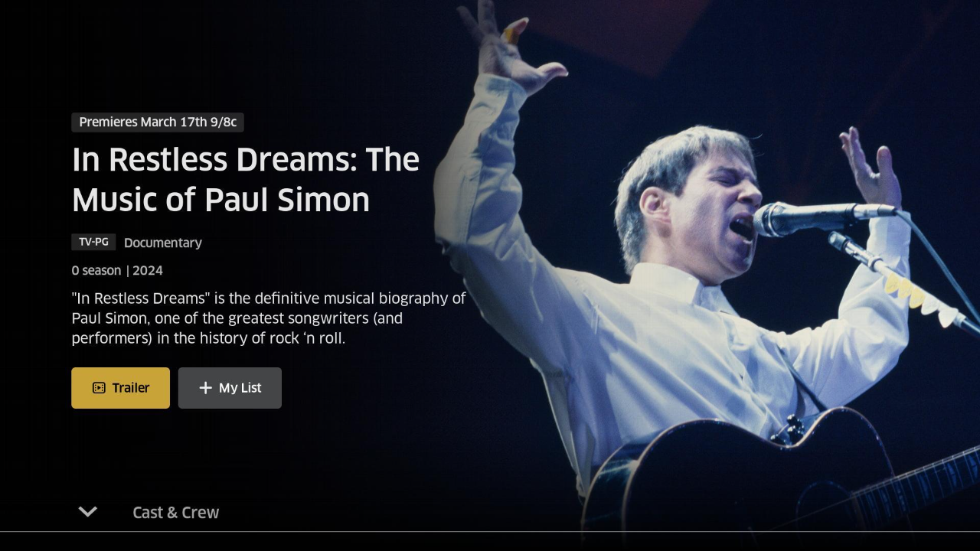
Task: Click the guitar in the hero photo
Action: tap(781, 482)
